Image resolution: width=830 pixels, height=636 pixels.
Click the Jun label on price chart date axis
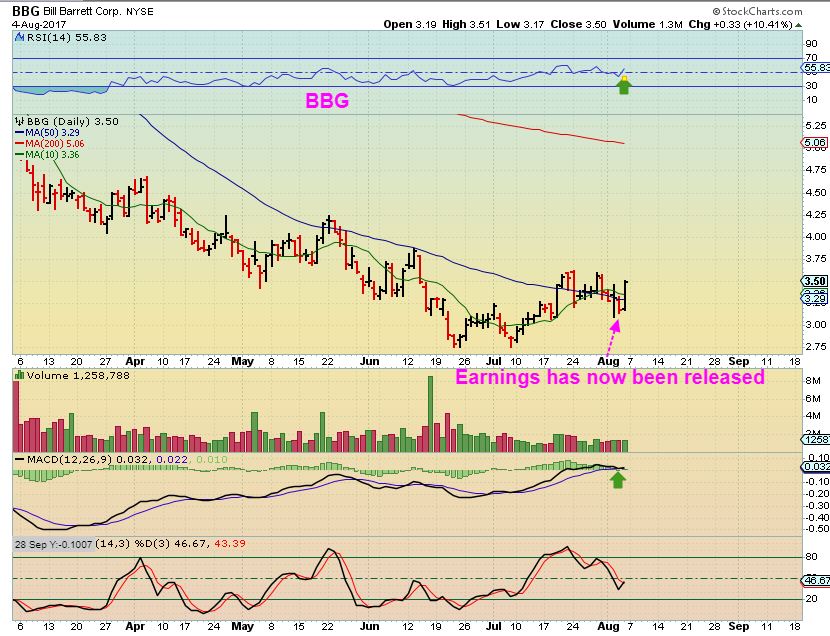click(369, 361)
